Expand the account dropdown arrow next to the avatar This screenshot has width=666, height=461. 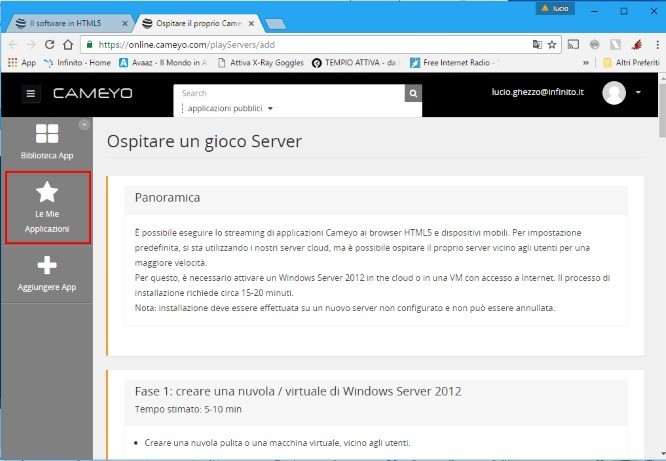(x=639, y=93)
